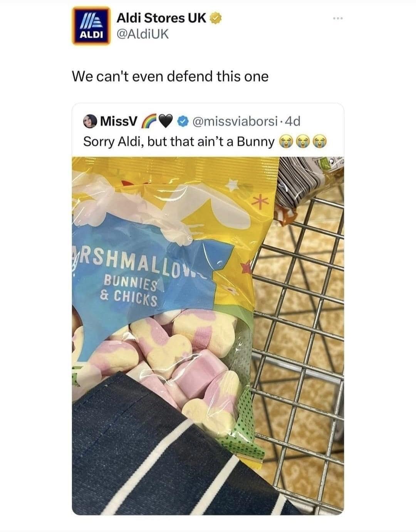Click the gold verified badge beside Aldi Stores UK
The width and height of the screenshot is (416, 532).
pos(215,17)
